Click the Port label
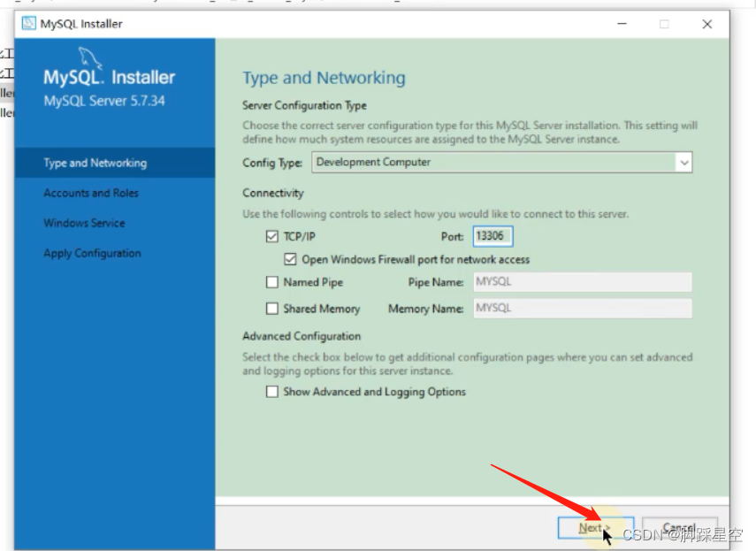This screenshot has width=756, height=551. pos(452,236)
